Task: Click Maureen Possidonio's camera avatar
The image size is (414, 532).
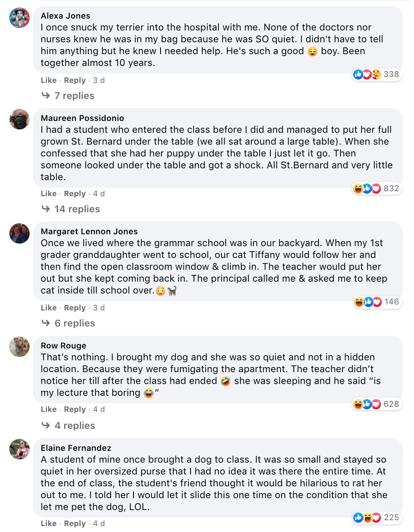Action: (19, 119)
